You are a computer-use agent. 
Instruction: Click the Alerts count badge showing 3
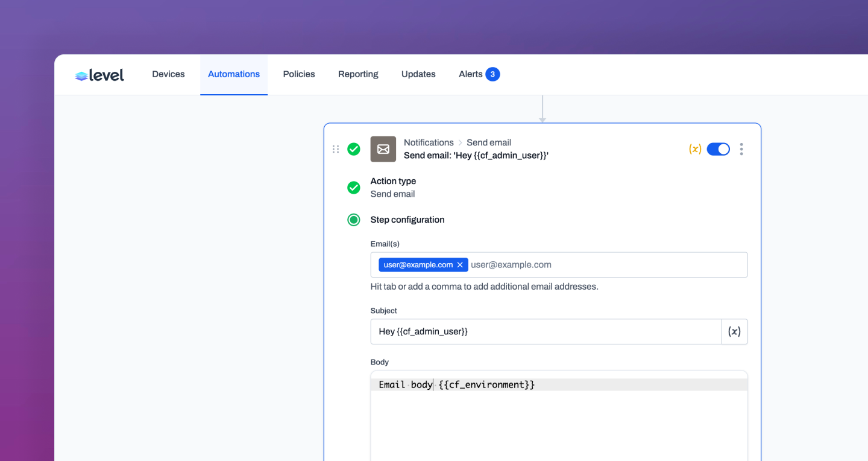492,74
